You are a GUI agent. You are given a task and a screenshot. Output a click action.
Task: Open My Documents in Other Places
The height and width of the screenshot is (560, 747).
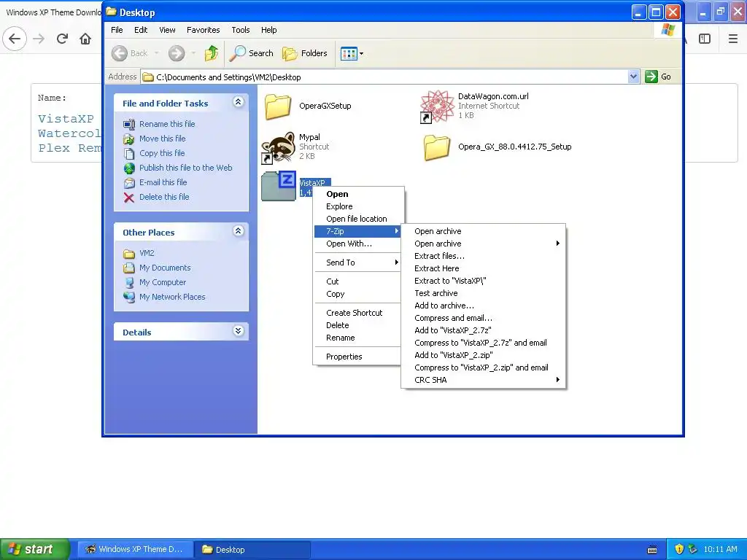165,268
